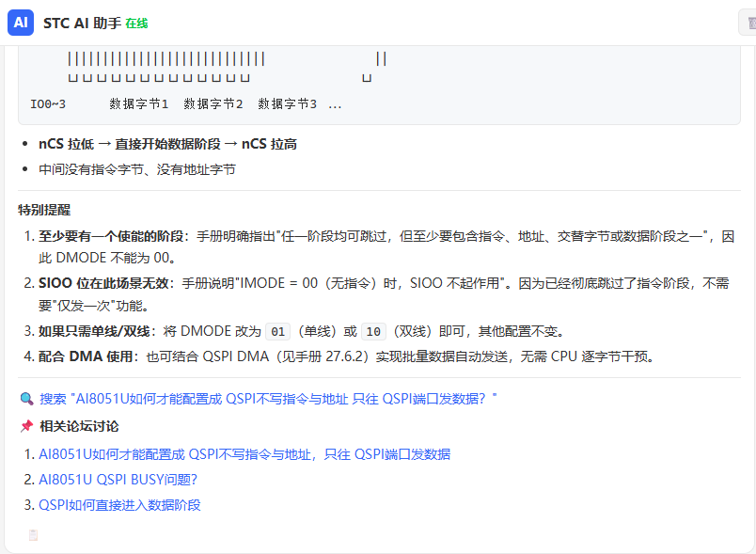Click the bold text 配合 DMA 使用
Viewport: 756px width, 554px height.
[85, 356]
